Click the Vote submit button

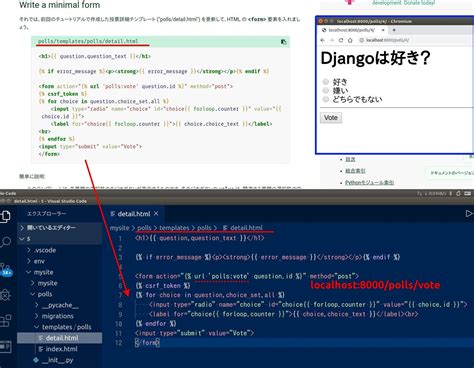point(331,118)
